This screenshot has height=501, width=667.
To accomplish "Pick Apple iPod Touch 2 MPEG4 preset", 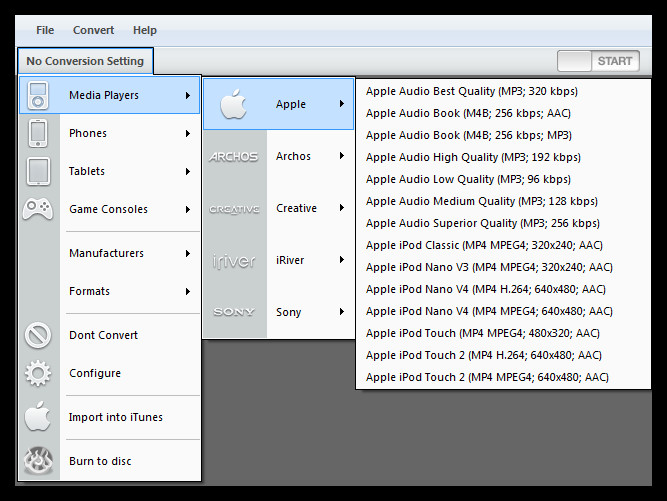I will click(503, 377).
